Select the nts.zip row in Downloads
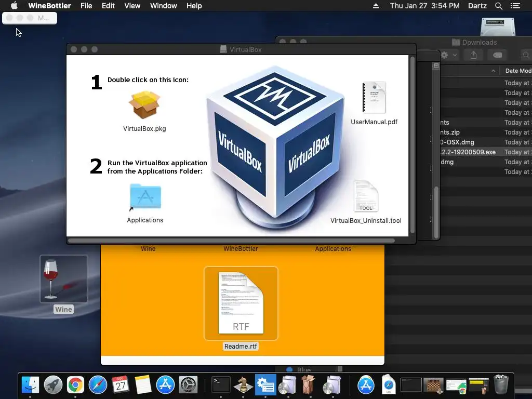The height and width of the screenshot is (399, 532). [x=486, y=132]
